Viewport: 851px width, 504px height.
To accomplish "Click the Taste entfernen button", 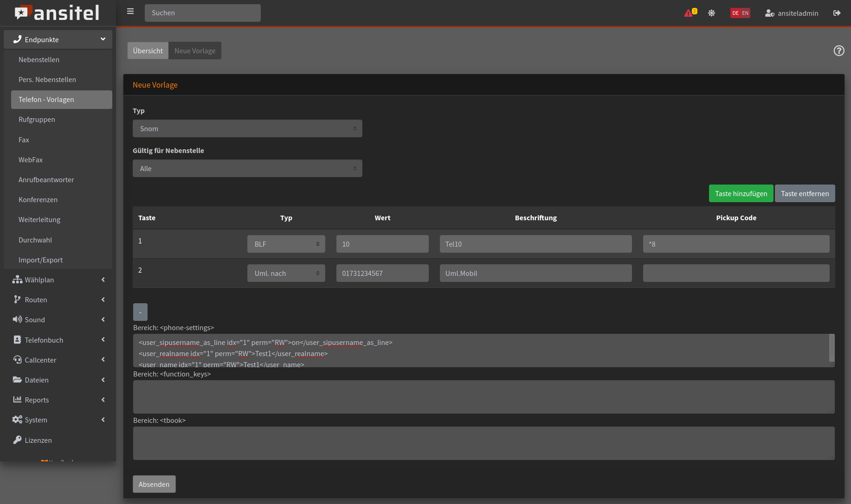I will point(805,193).
